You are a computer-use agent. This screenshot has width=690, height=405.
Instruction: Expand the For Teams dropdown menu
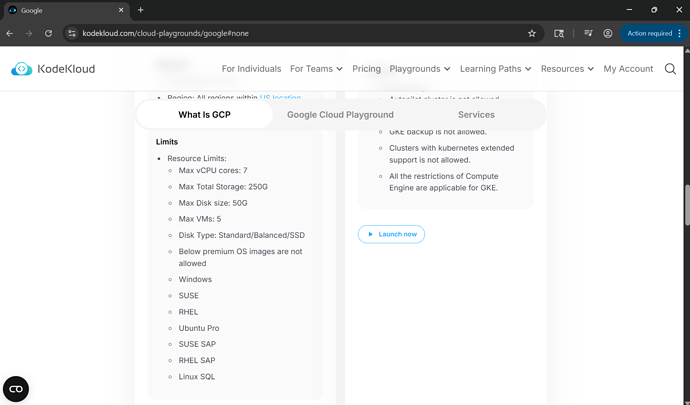(x=316, y=69)
